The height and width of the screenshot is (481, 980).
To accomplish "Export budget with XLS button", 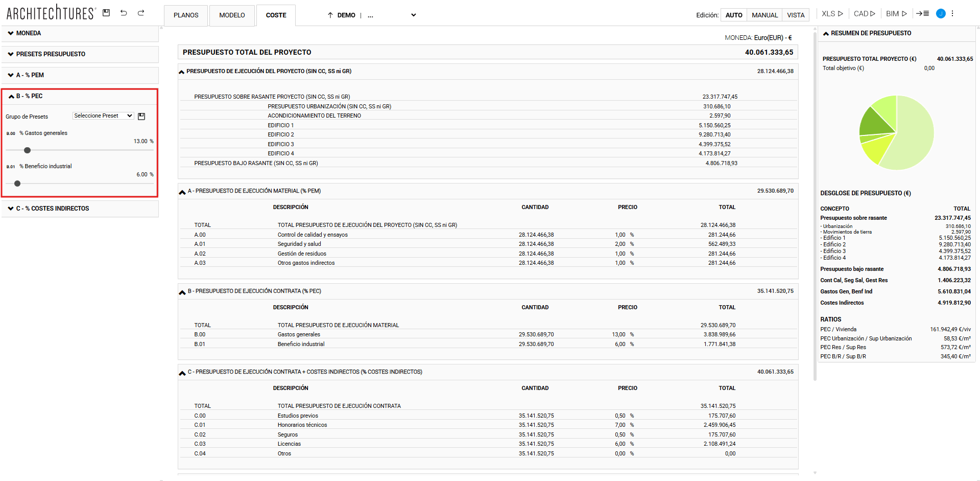I will pos(832,14).
